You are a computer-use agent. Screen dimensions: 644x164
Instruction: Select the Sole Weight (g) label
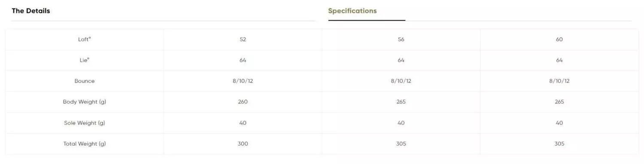[x=85, y=123]
